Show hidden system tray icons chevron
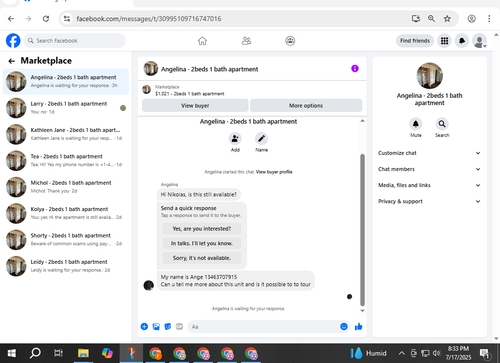 [402, 353]
